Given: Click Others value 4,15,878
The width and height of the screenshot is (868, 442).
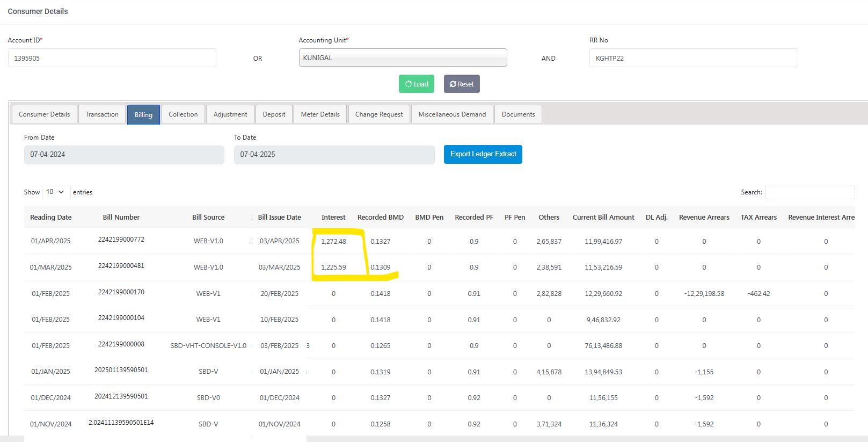Looking at the screenshot, I should point(549,372).
